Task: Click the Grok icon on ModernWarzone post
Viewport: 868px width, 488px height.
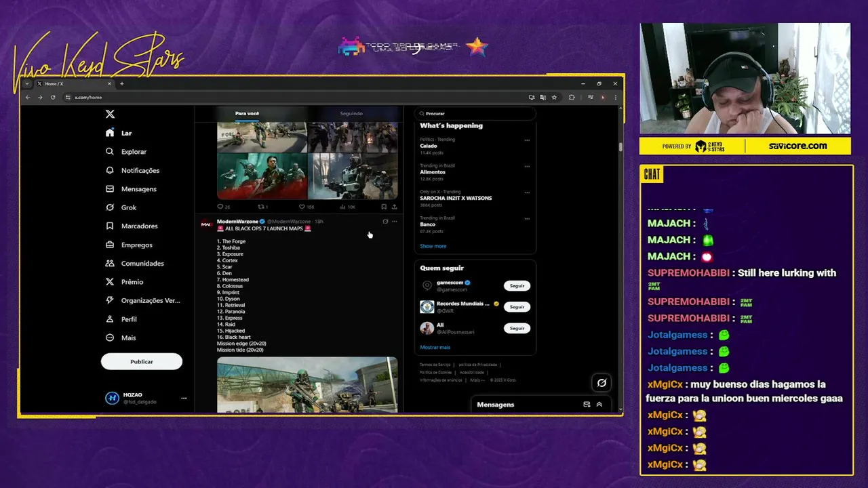Action: [385, 222]
